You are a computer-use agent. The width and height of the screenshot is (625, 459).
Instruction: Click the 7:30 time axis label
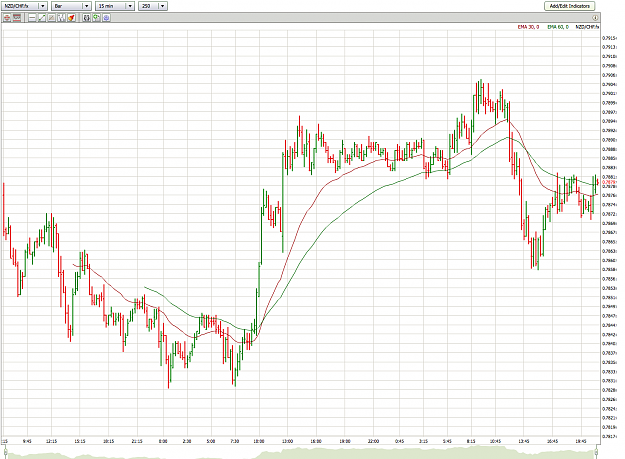235,441
